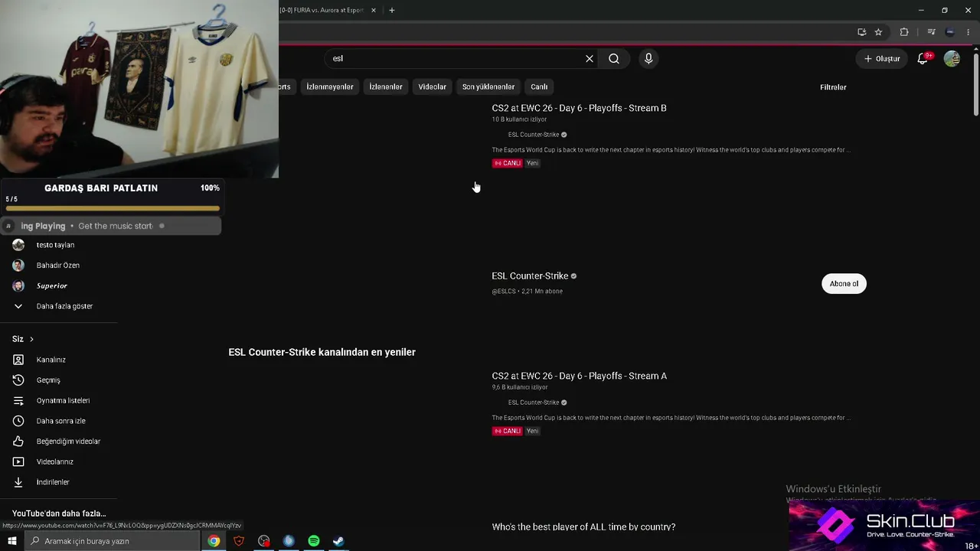
Task: Open YouTube notifications bell
Action: click(x=923, y=58)
